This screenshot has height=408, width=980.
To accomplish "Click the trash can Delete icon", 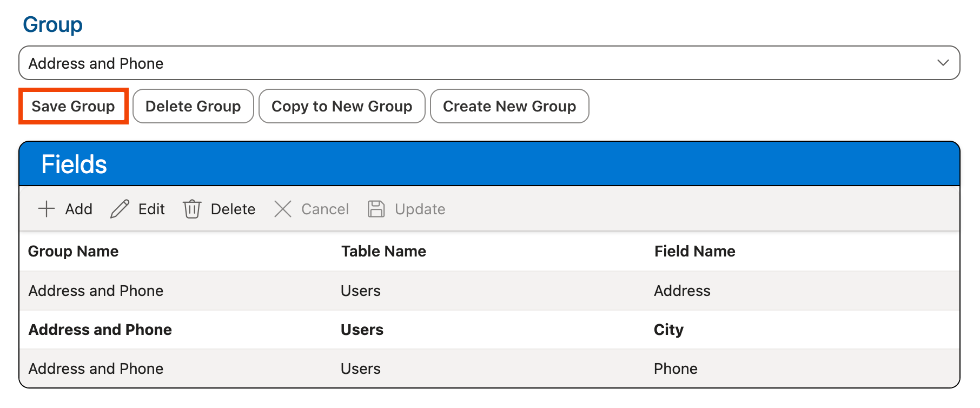I will tap(192, 209).
